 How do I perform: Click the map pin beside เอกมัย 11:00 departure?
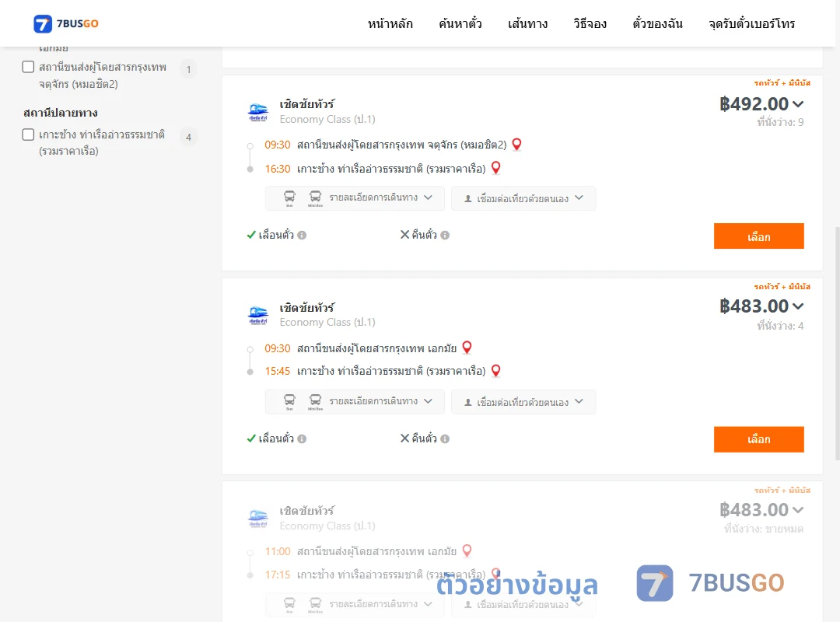click(x=467, y=550)
